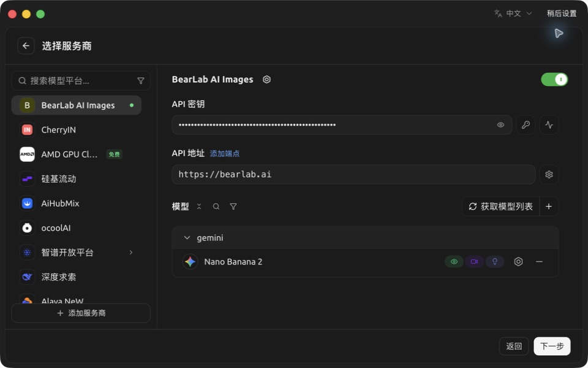Screen dimensions: 588x368
Task: Click the AMD provider logo
Action: tap(27, 155)
